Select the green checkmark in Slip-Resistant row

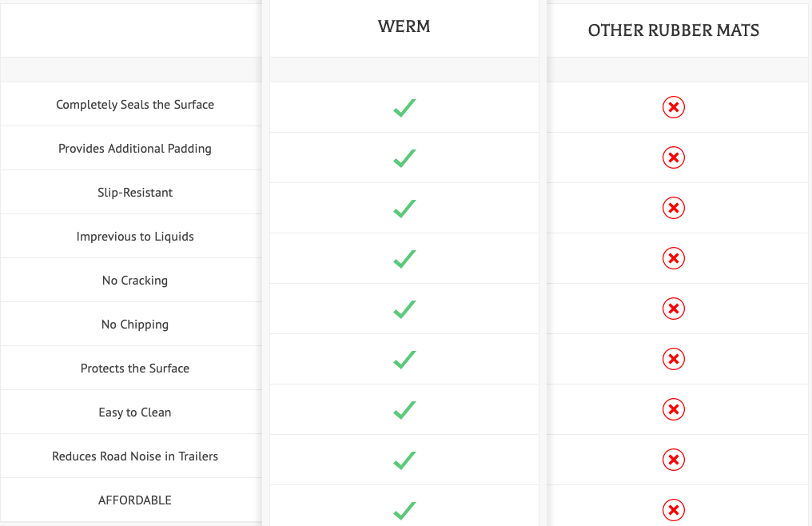(404, 209)
